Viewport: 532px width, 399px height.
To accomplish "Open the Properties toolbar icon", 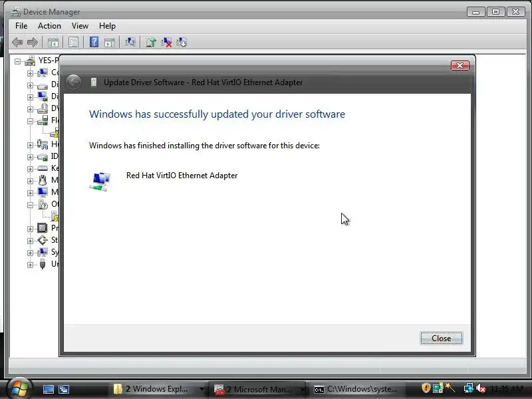I will 73,43.
